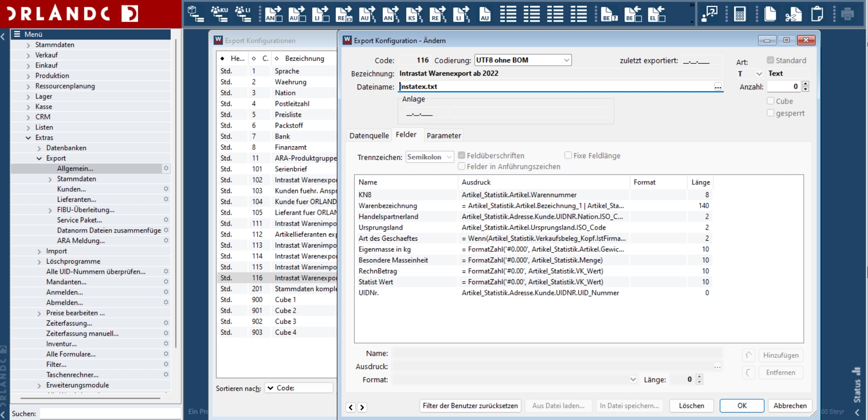The image size is (868, 420).
Task: Click the gear icon beside Service Paket...
Action: coord(166,220)
